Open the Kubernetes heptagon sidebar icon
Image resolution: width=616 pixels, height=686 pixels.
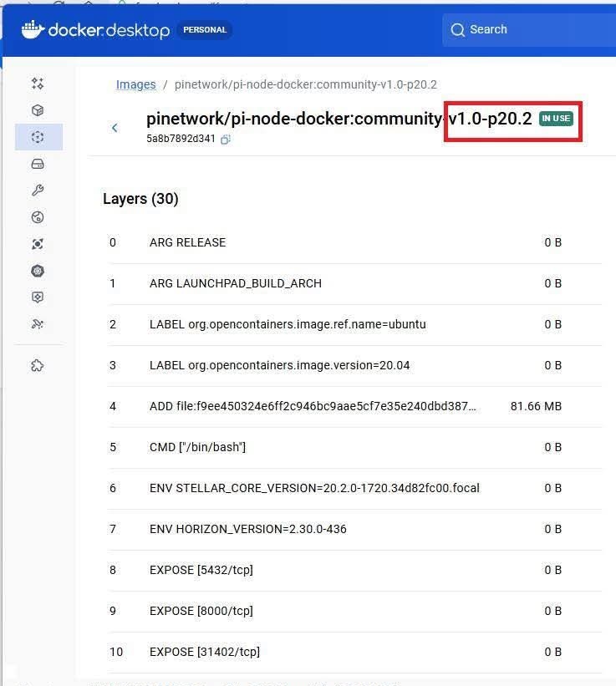[38, 271]
